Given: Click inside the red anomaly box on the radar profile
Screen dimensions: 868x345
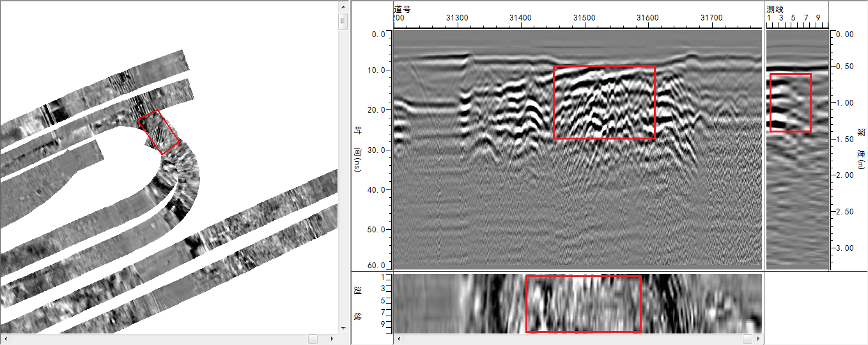Looking at the screenshot, I should [x=604, y=102].
